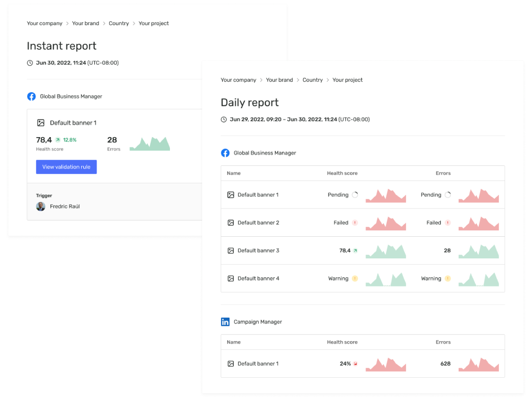Click the clock icon beside the Daily report date
532x397 pixels.
coord(224,119)
